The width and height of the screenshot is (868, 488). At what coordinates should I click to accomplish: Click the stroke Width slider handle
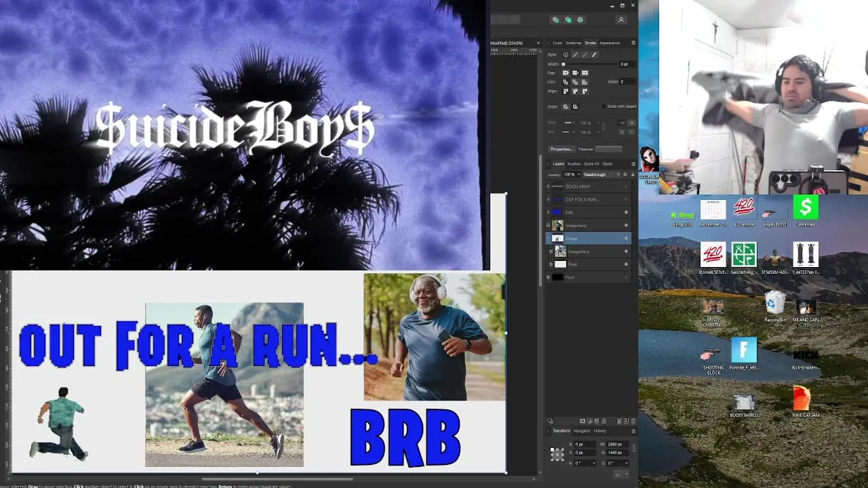(x=563, y=64)
